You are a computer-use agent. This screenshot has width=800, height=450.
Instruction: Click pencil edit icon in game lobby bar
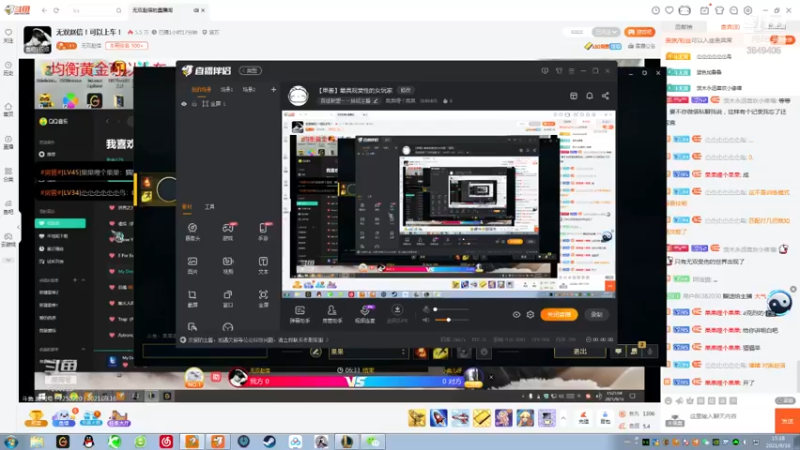pos(316,352)
